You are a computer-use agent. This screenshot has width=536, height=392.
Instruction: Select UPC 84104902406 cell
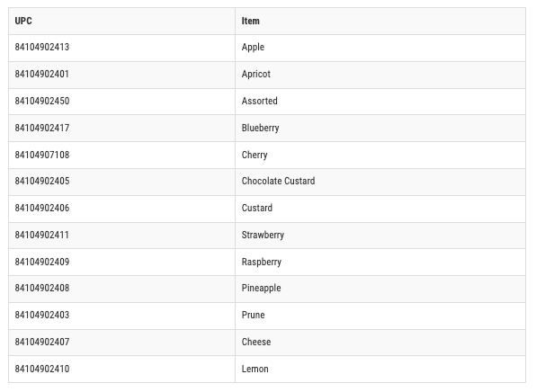(121, 209)
